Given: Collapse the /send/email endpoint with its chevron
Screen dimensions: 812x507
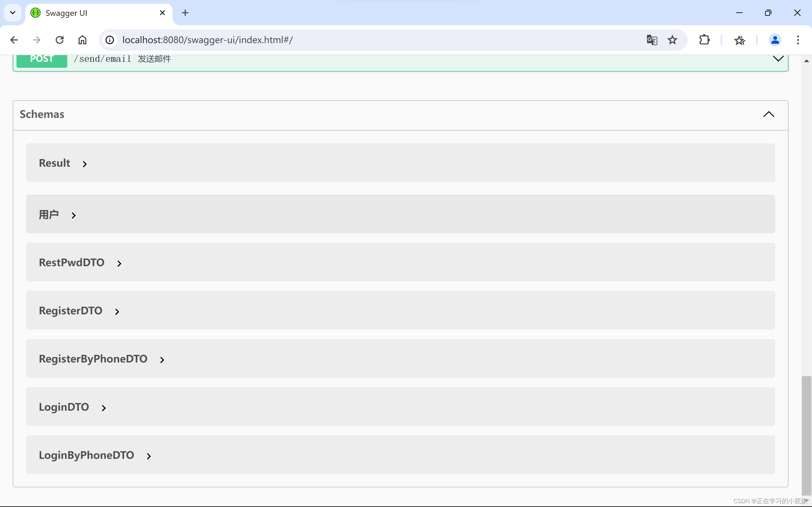Looking at the screenshot, I should [778, 59].
